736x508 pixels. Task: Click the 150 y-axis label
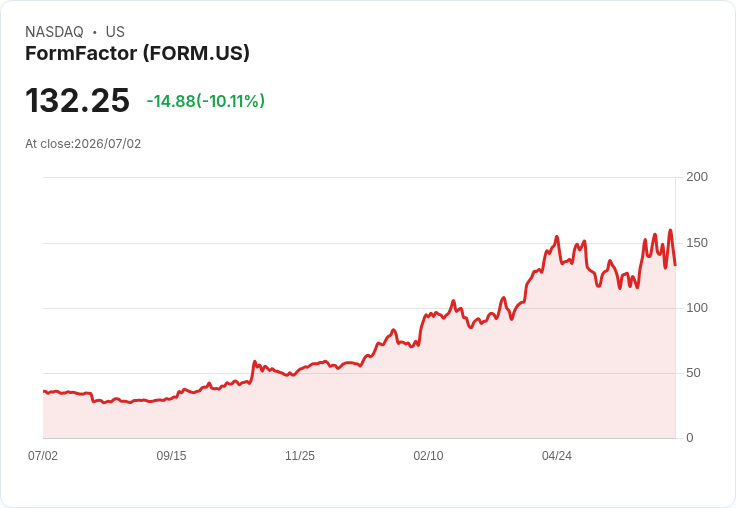[697, 243]
